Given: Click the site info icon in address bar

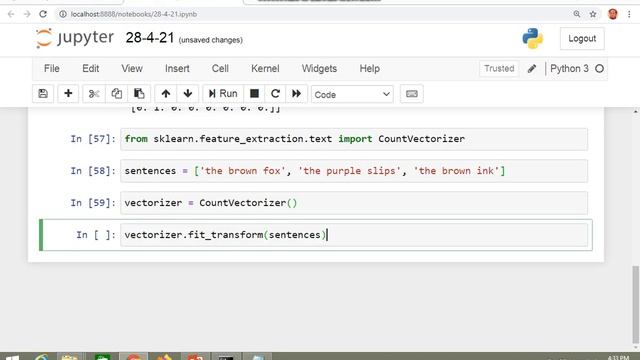Looking at the screenshot, I should 63,14.
